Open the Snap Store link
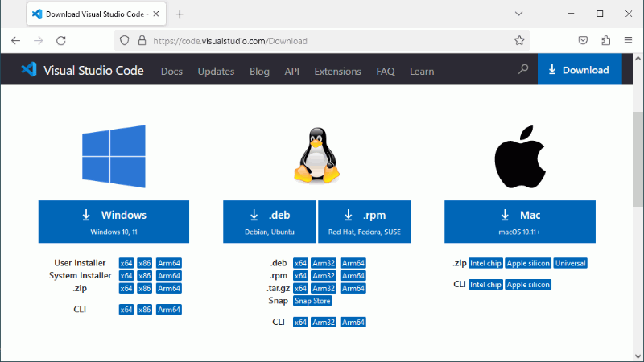Screen dimensions: 644x362 (312, 301)
